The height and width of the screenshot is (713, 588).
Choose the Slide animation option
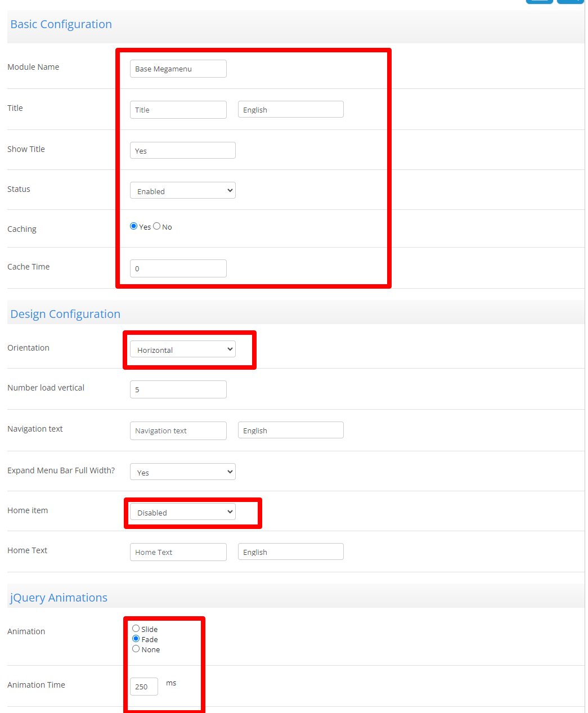click(x=136, y=629)
